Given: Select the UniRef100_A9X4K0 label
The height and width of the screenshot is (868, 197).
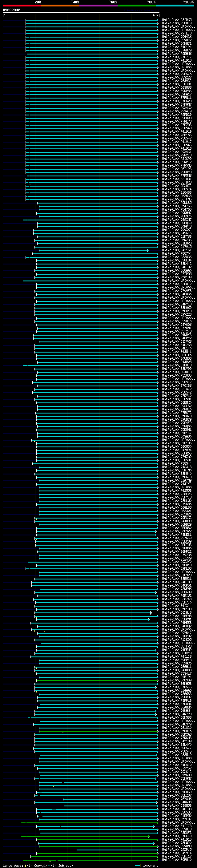Looking at the screenshot, I should coord(177,108).
